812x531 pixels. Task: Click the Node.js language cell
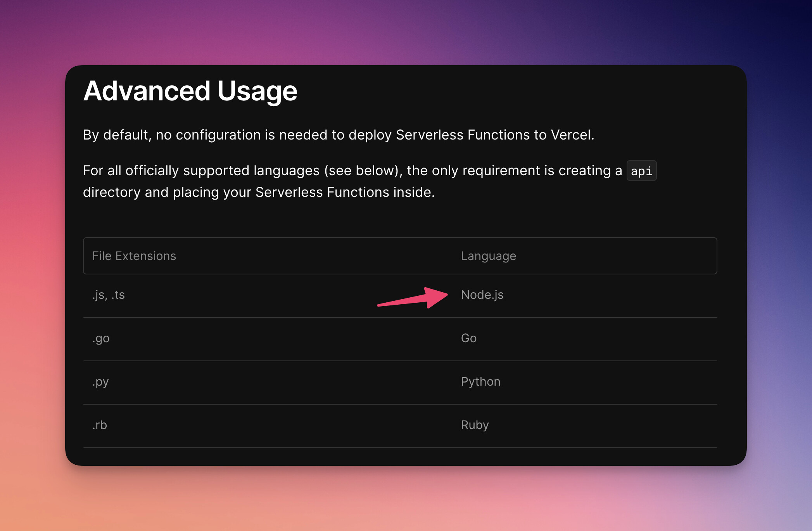tap(482, 295)
